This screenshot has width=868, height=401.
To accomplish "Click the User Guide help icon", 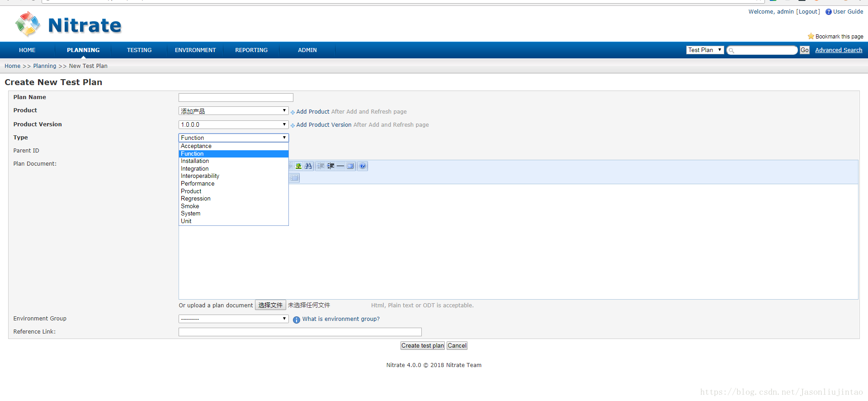I will click(x=828, y=12).
